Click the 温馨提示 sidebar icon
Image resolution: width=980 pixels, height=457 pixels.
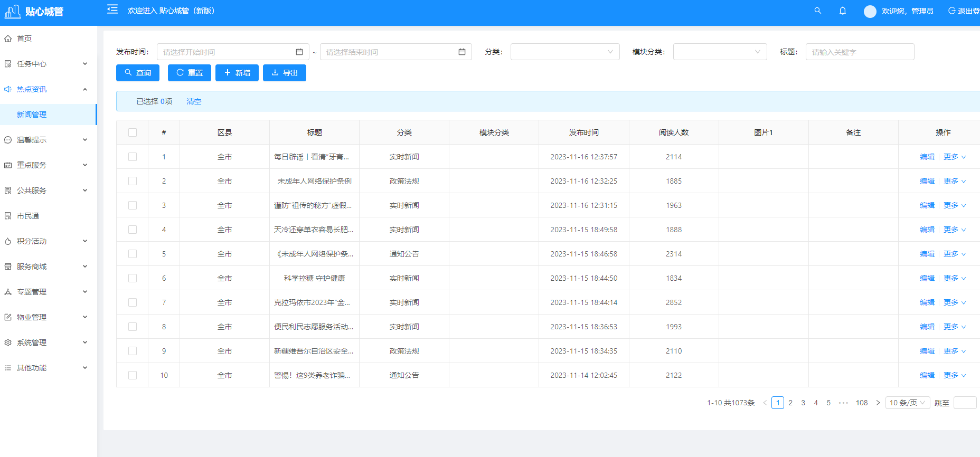[x=8, y=140]
